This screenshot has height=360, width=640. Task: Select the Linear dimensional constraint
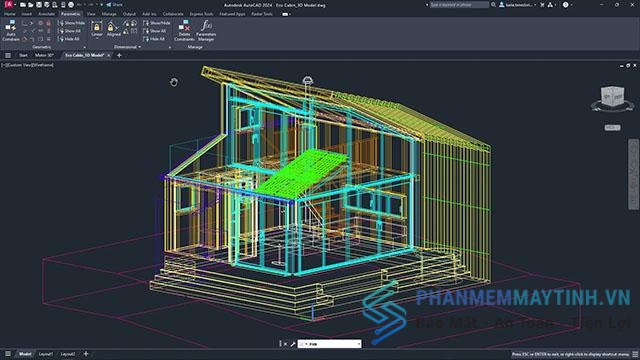point(97,29)
